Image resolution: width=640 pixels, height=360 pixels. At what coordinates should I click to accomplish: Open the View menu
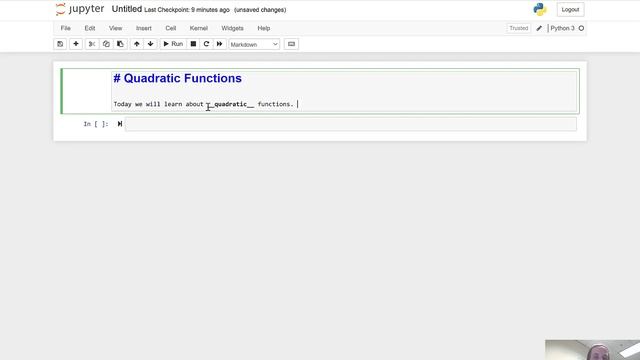(116, 28)
